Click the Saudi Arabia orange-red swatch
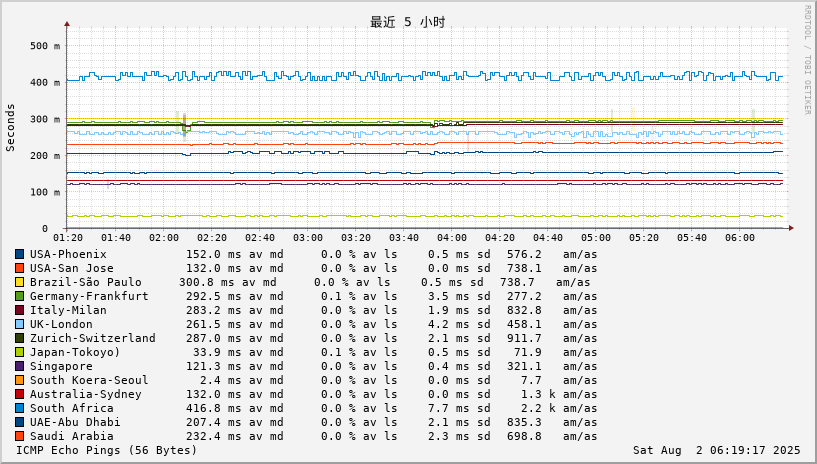 [x=19, y=437]
